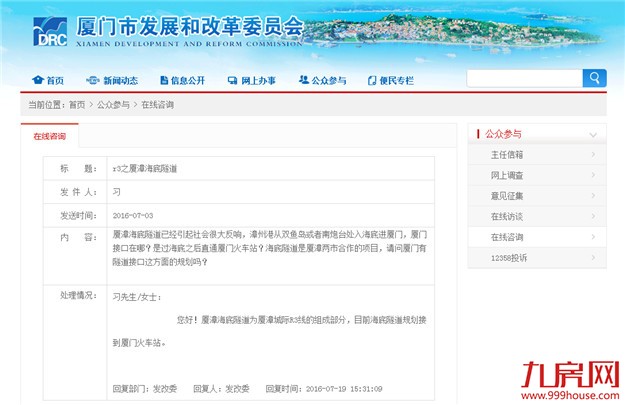Click the send date 2016-07-03
This screenshot has height=405, width=625.
pyautogui.click(x=133, y=216)
